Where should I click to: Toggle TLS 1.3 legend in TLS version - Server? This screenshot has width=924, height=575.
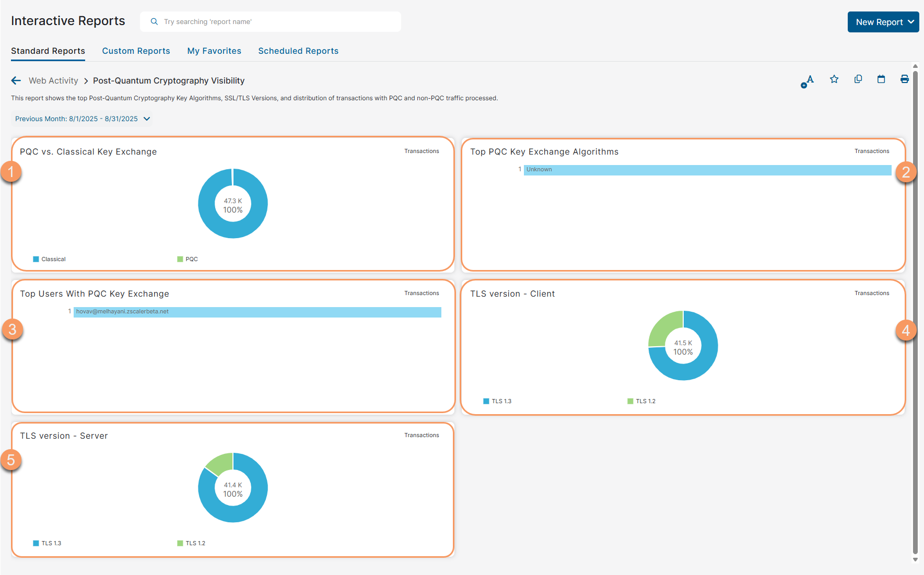[x=47, y=543]
